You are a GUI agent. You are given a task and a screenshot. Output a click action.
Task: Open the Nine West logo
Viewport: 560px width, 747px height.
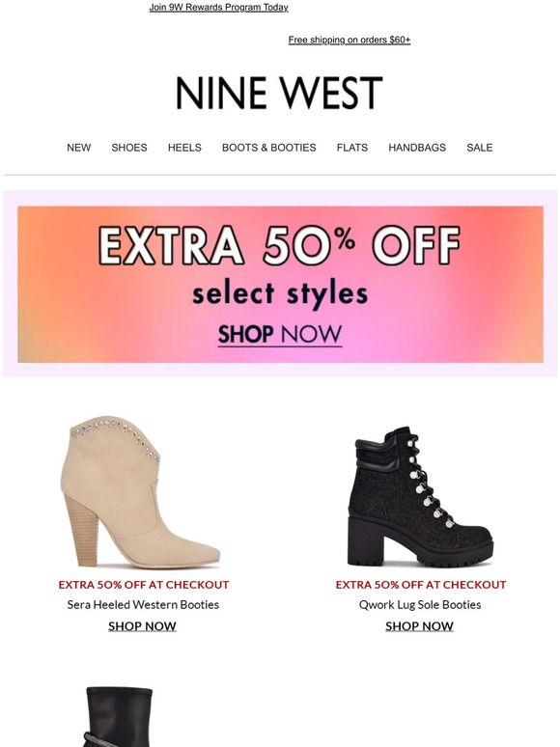[x=279, y=93]
